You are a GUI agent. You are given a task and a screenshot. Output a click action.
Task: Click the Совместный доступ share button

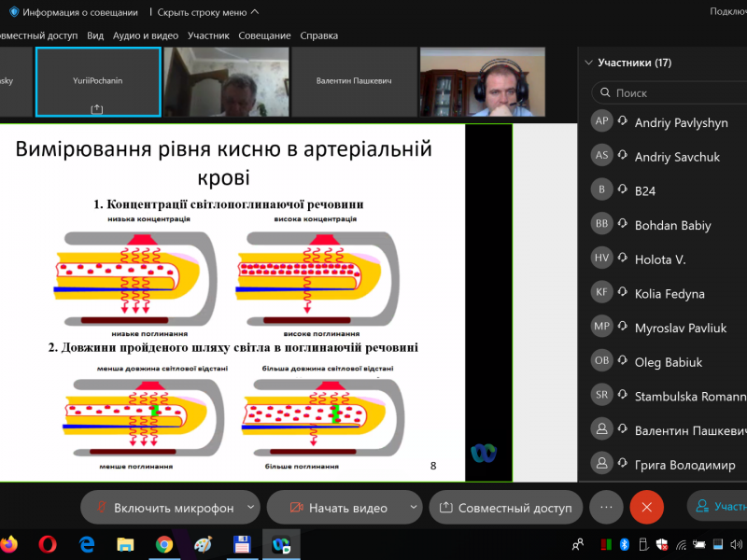tap(505, 508)
